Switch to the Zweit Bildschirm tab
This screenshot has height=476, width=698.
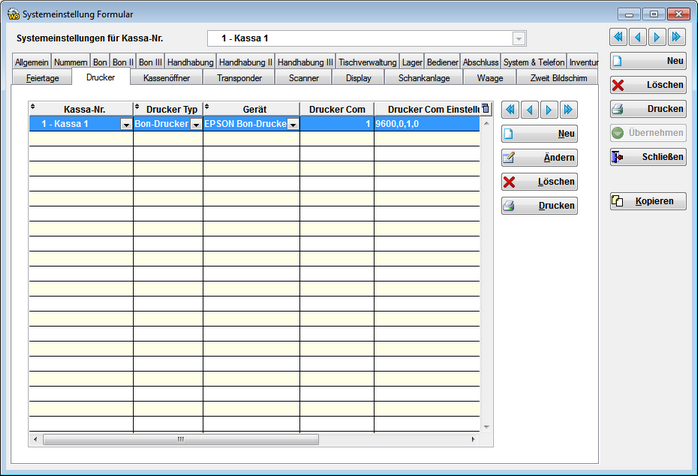tap(558, 78)
